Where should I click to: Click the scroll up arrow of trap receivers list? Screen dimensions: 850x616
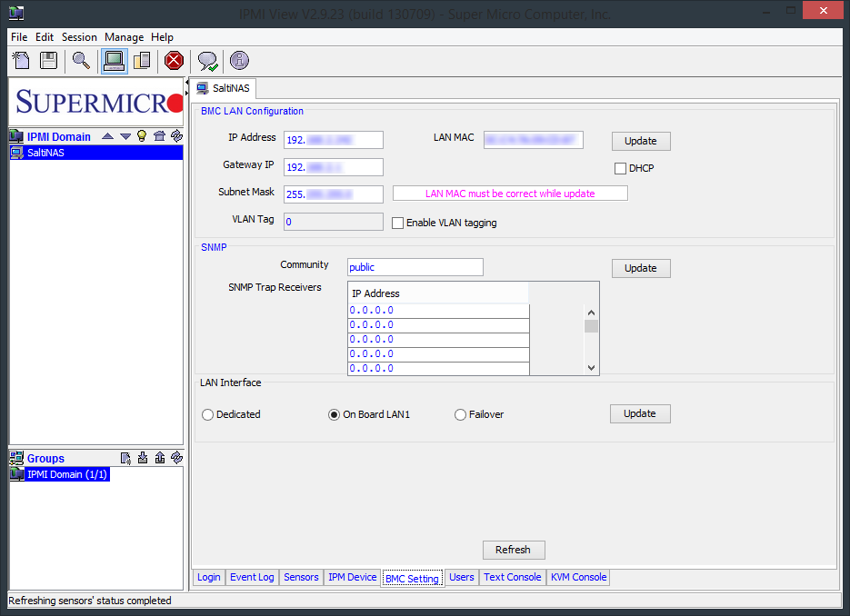coord(592,313)
